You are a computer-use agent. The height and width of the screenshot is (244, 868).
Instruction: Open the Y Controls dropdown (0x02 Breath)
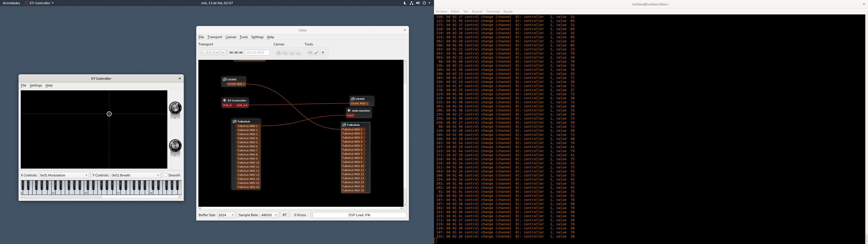(x=135, y=175)
